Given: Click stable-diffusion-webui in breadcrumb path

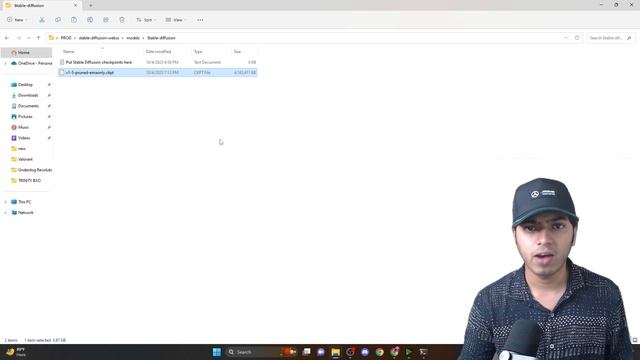Looking at the screenshot, I should click(99, 38).
